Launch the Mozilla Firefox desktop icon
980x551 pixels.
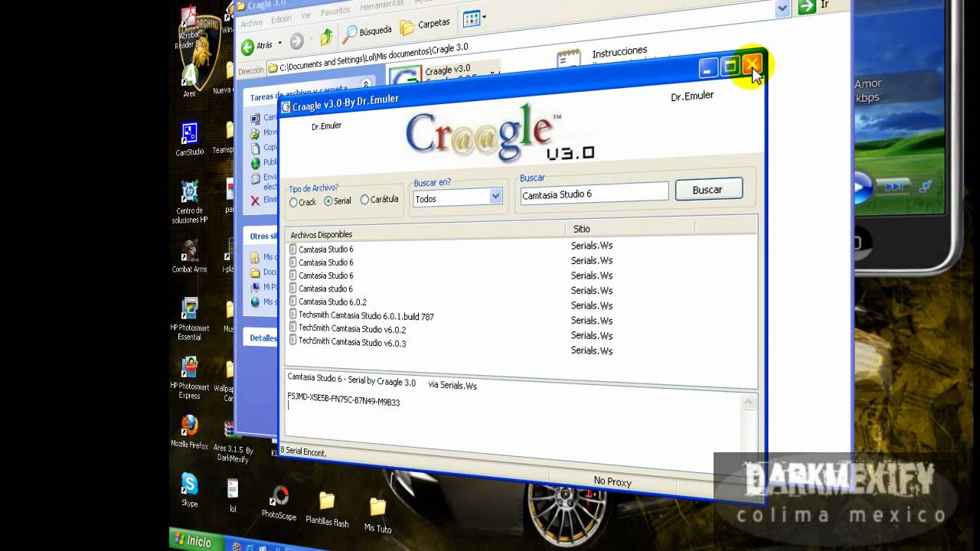click(189, 432)
